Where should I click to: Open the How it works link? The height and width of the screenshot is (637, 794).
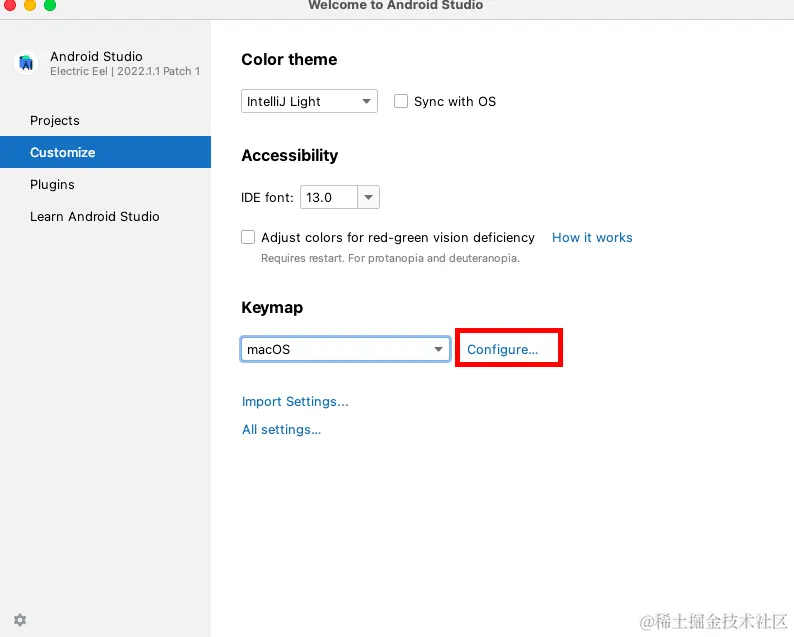point(592,237)
